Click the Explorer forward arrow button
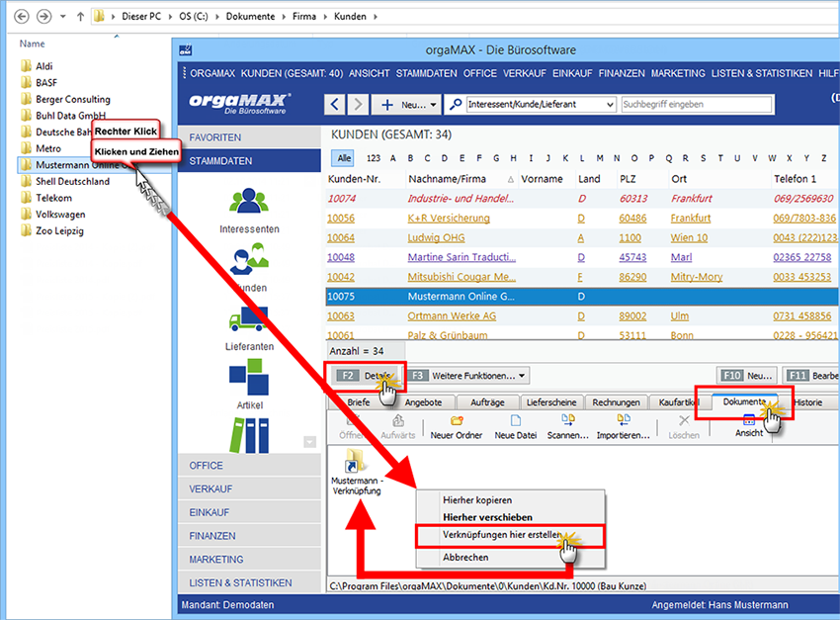The image size is (840, 620). pyautogui.click(x=43, y=17)
